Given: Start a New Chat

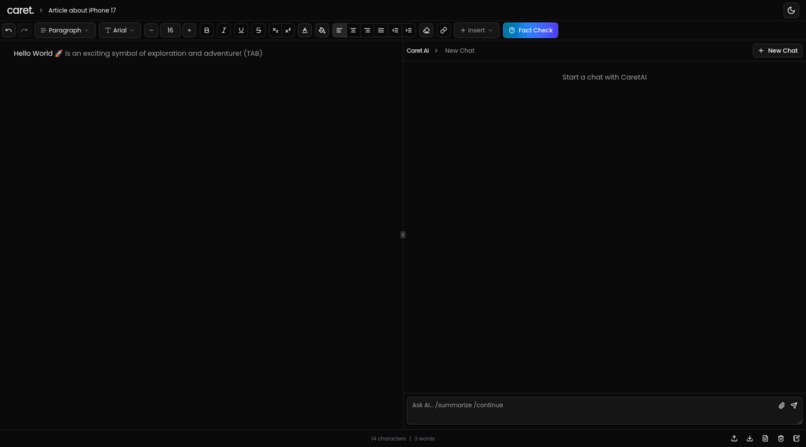Looking at the screenshot, I should 778,50.
